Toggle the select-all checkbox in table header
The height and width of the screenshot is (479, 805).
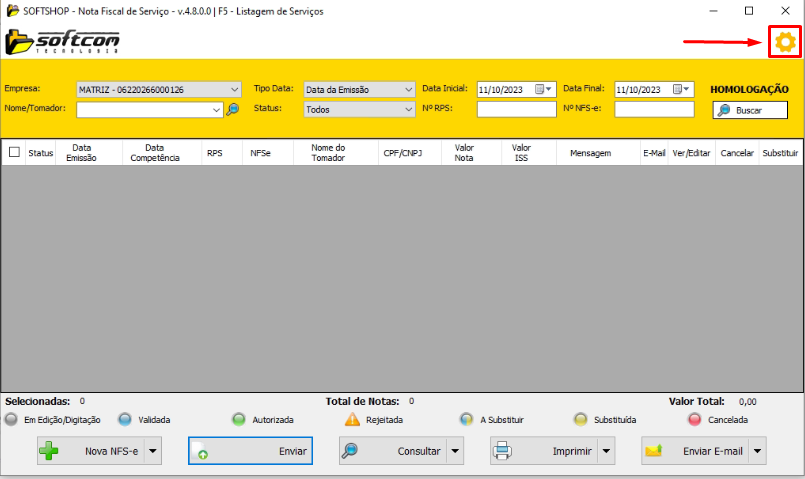click(x=14, y=153)
